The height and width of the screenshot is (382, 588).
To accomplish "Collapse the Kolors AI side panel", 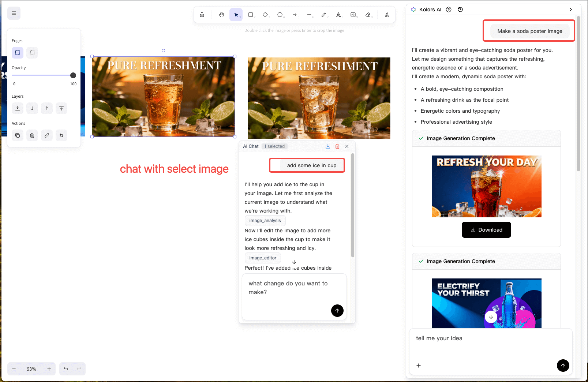I will 571,10.
